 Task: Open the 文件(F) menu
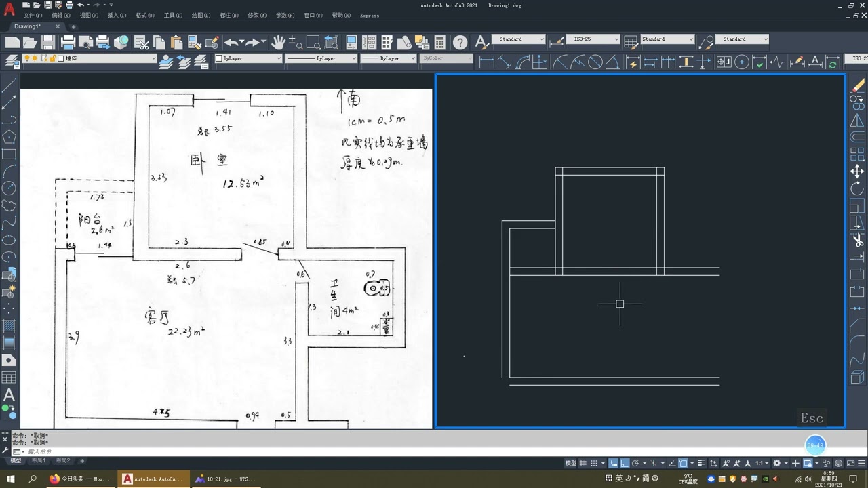pos(33,15)
